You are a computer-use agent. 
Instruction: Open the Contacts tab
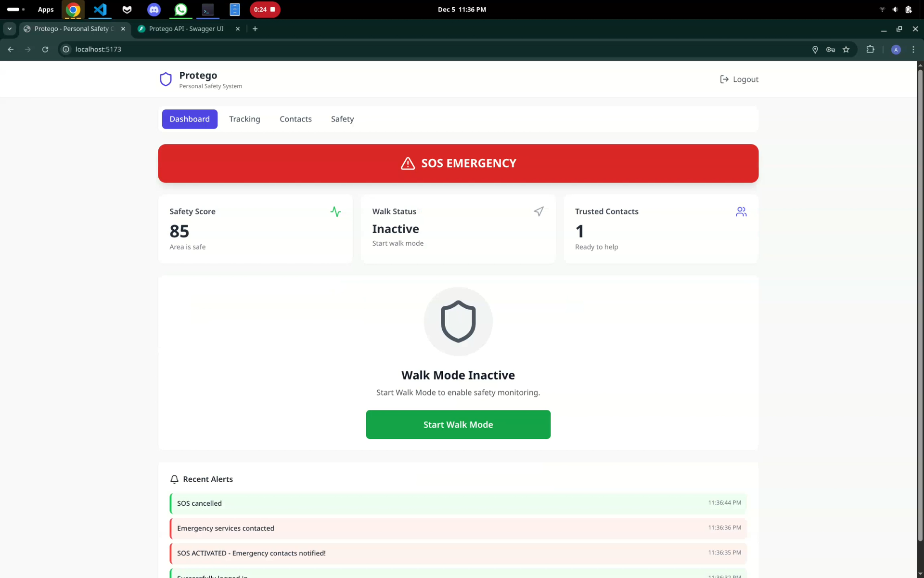coord(295,119)
